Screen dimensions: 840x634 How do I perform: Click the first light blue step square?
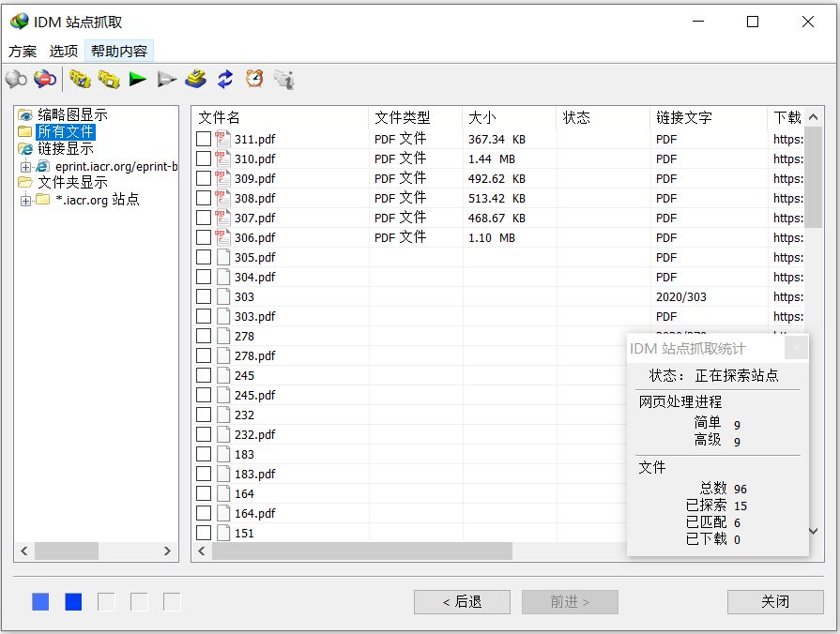pyautogui.click(x=40, y=602)
